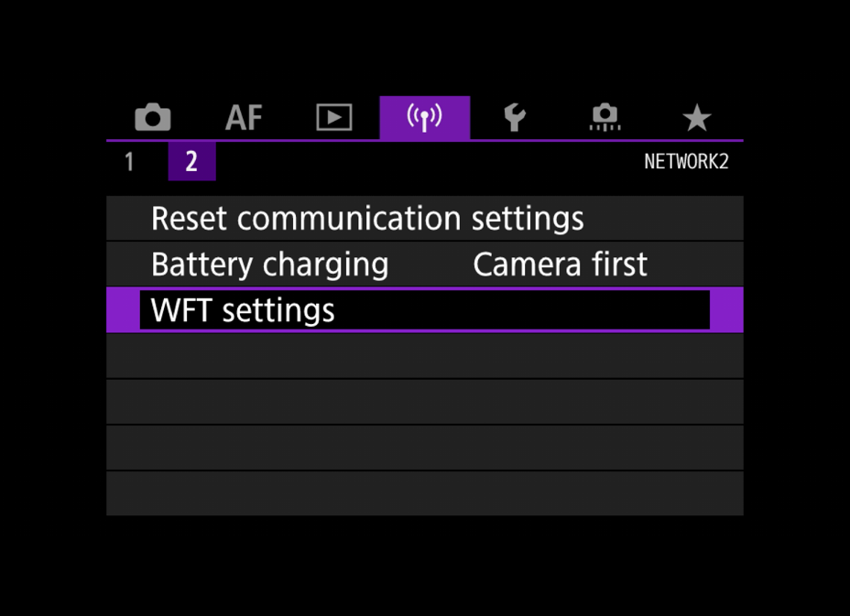Screen dimensions: 850x616
Task: Open the wrench Setup menu tab
Action: pyautogui.click(x=515, y=117)
